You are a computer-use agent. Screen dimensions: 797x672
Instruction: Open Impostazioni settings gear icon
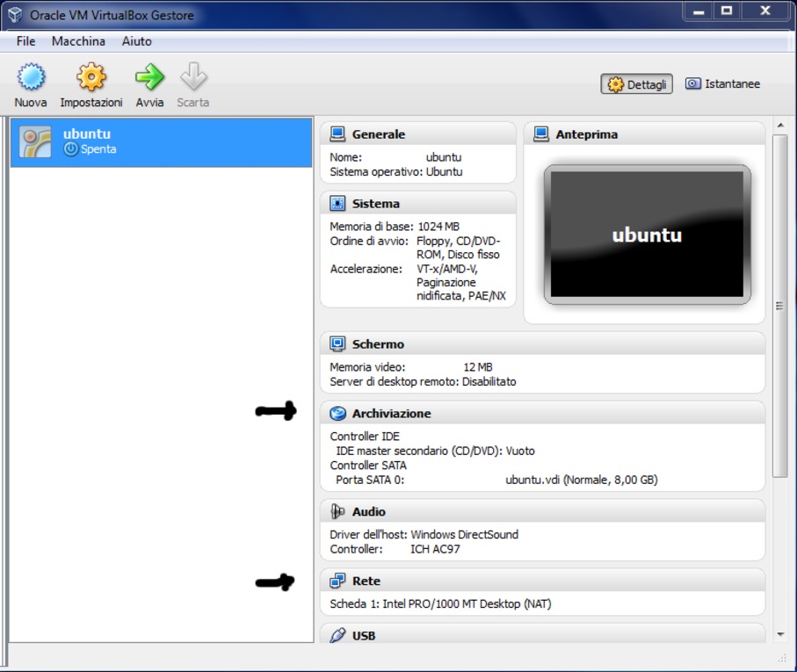tap(91, 78)
